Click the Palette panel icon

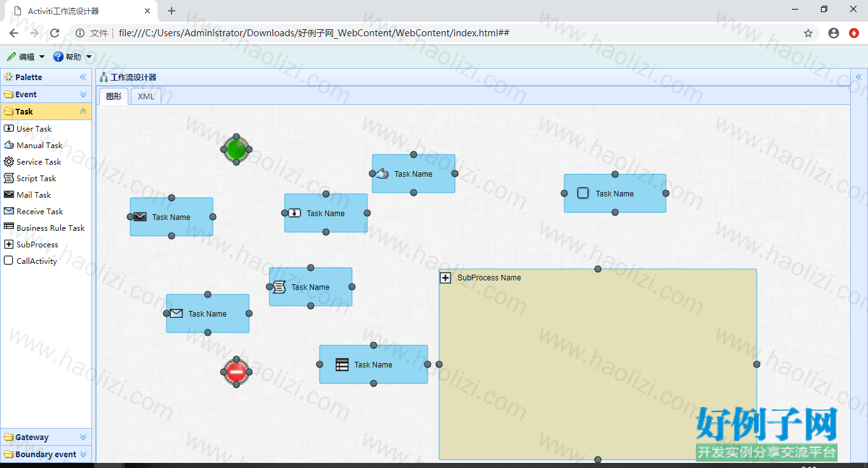[x=8, y=77]
